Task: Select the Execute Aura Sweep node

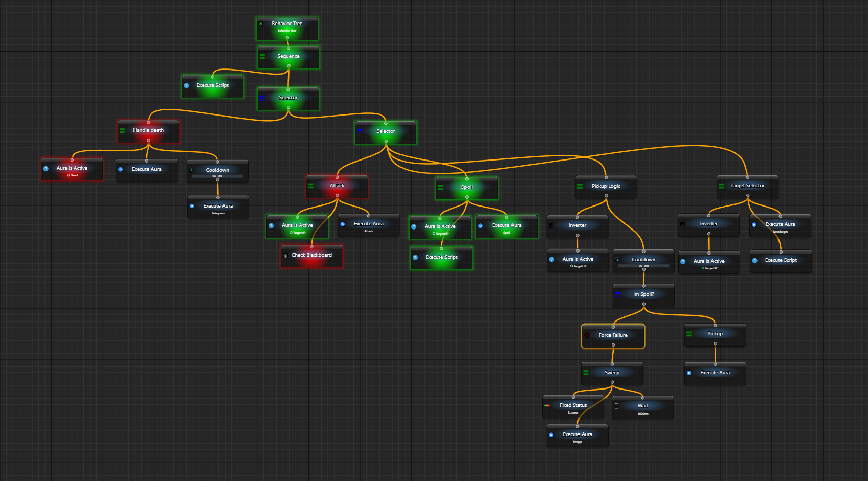Action: 577,436
